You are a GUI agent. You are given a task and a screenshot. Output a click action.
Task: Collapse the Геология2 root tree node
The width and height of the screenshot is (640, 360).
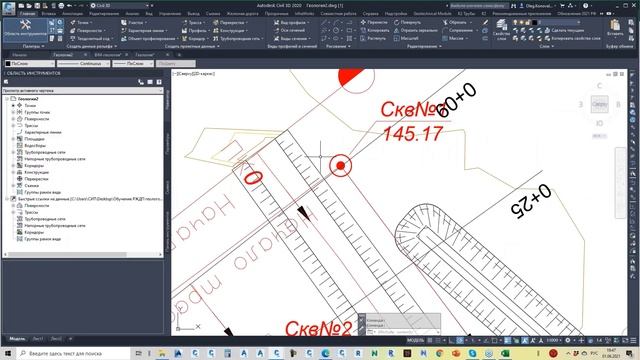point(7,99)
